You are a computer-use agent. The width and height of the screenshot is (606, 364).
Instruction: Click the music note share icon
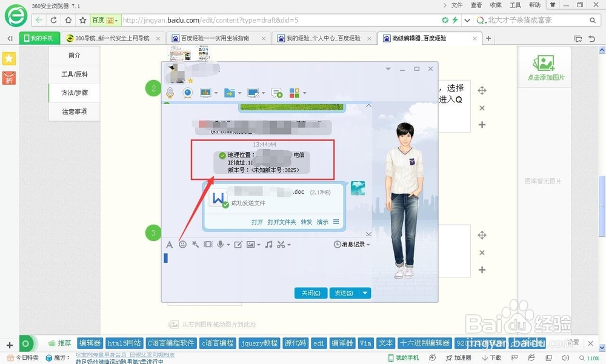click(269, 244)
